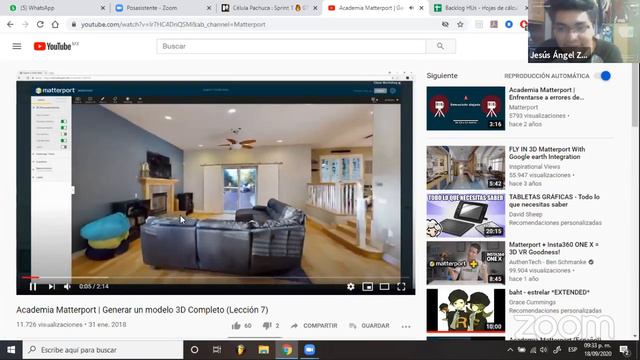Screen dimensions: 640x360
Task: Open Chrome from the taskbar
Action: tap(287, 350)
